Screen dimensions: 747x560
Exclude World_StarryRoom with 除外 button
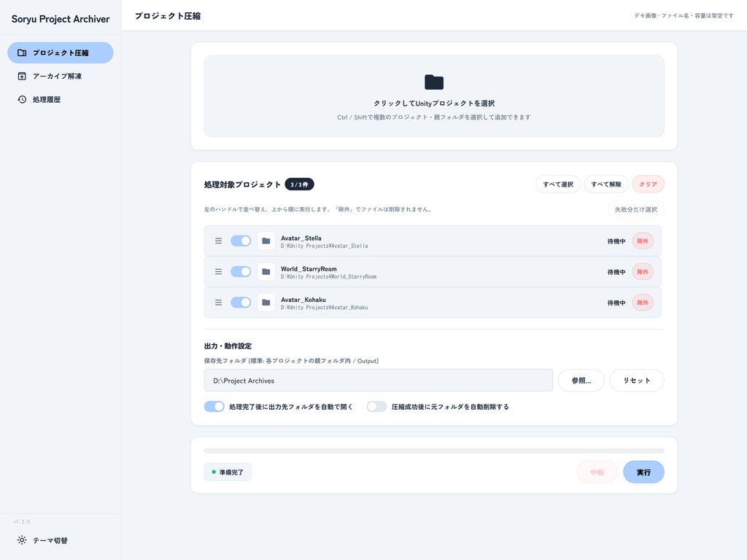[x=643, y=272]
